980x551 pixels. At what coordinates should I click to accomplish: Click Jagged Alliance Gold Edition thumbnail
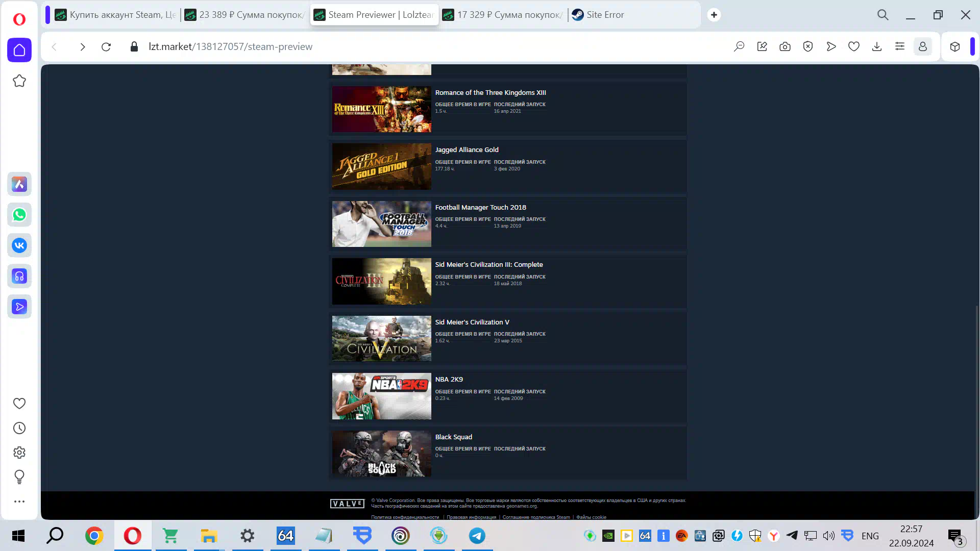pyautogui.click(x=382, y=166)
